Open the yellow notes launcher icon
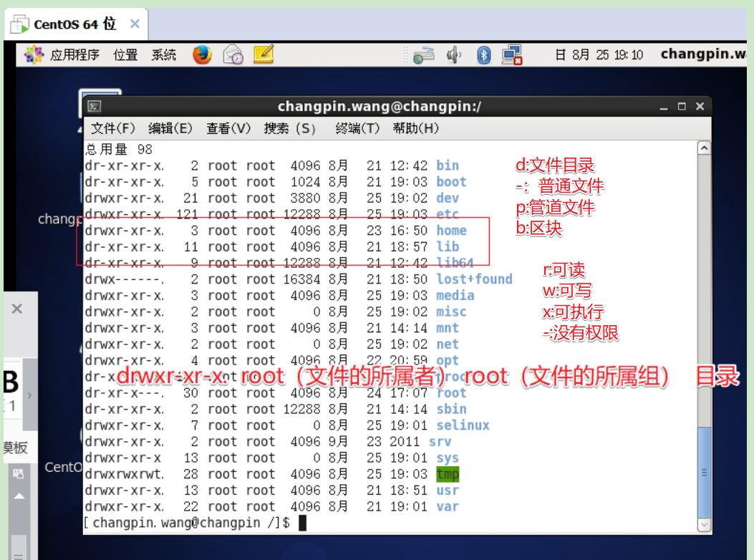Viewport: 754px width, 560px height. [264, 54]
